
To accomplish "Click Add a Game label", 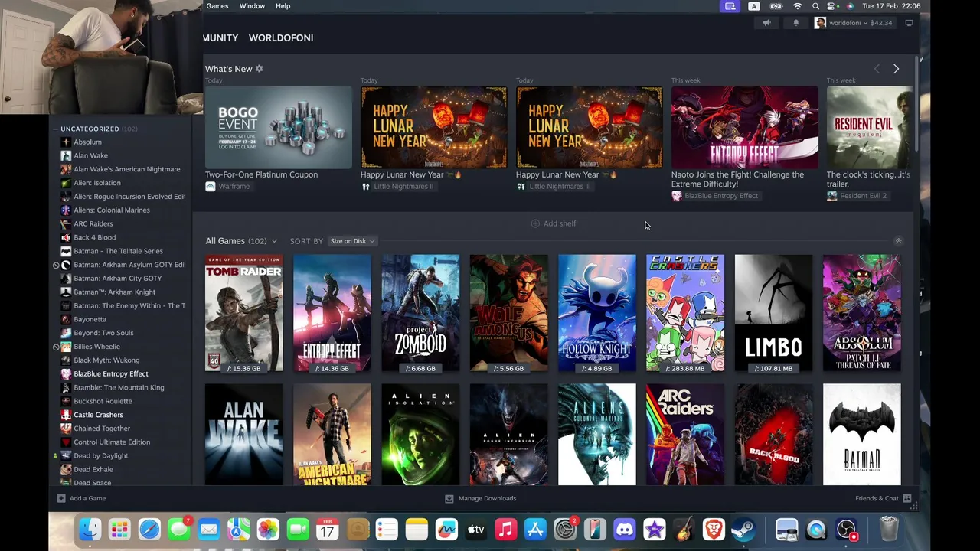I will pos(87,498).
